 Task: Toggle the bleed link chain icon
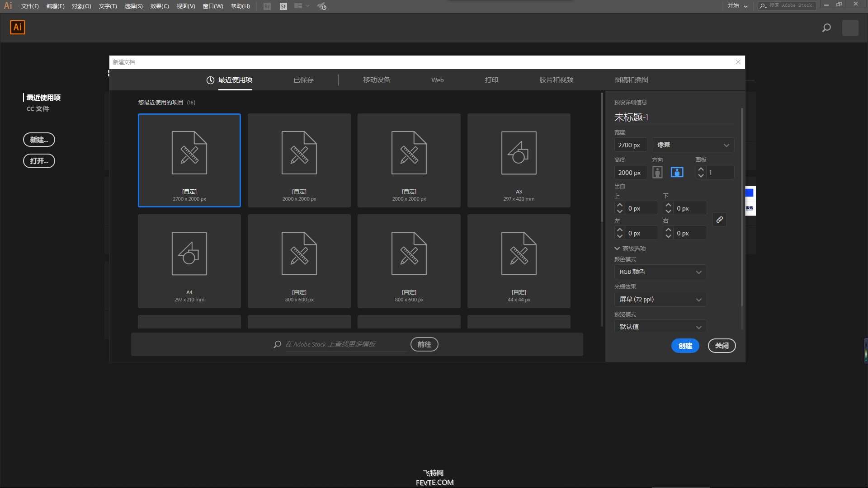click(720, 220)
